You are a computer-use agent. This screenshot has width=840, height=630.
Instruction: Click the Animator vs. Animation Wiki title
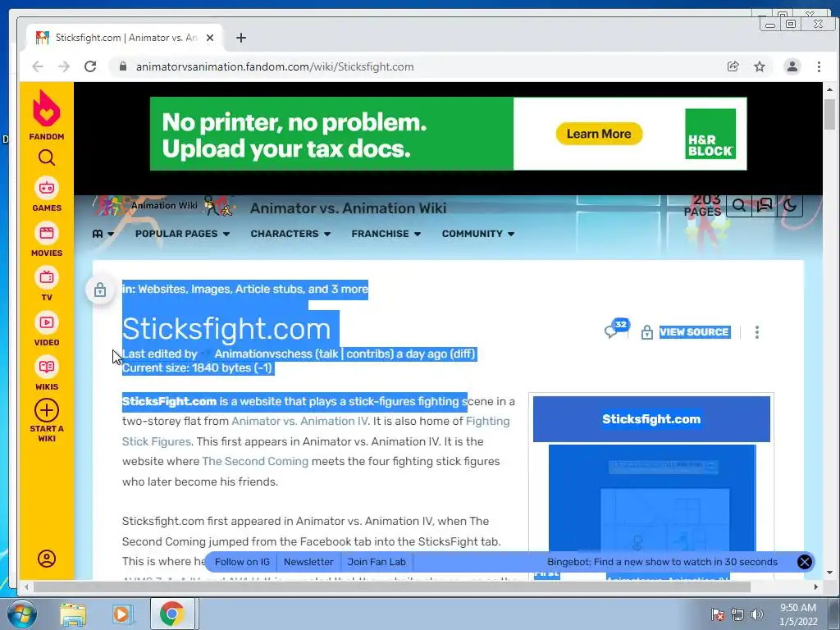click(x=348, y=208)
